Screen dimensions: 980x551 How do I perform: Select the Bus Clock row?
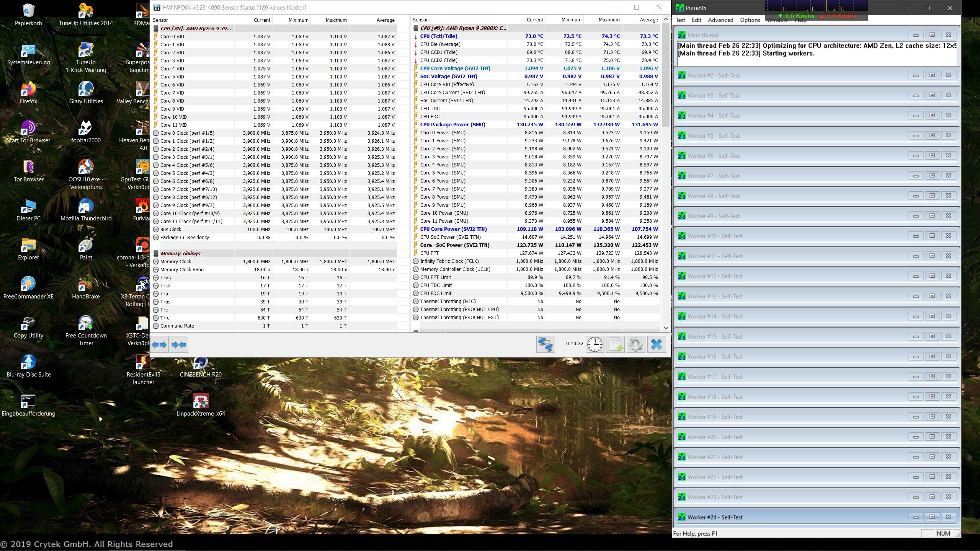274,229
